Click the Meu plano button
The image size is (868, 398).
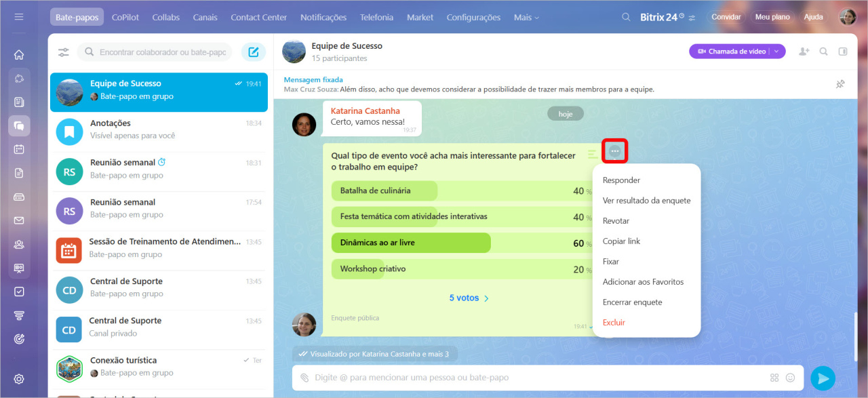[x=772, y=17]
